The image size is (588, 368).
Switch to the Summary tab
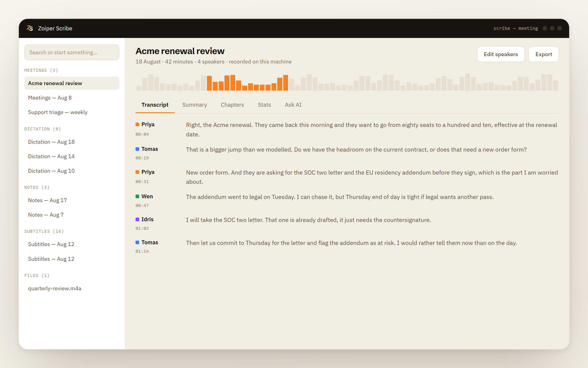(x=195, y=105)
